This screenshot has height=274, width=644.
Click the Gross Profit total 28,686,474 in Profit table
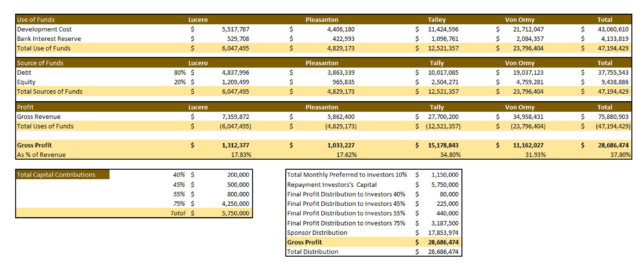[613, 145]
